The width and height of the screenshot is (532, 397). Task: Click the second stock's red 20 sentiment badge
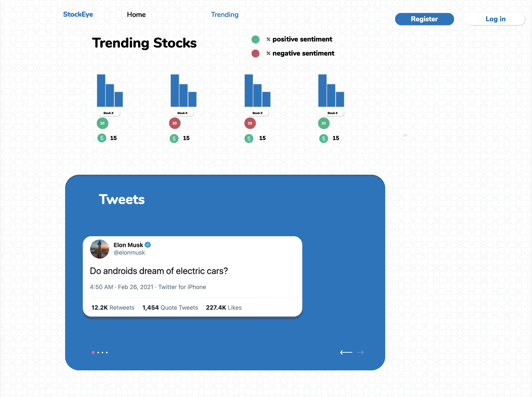coord(175,123)
